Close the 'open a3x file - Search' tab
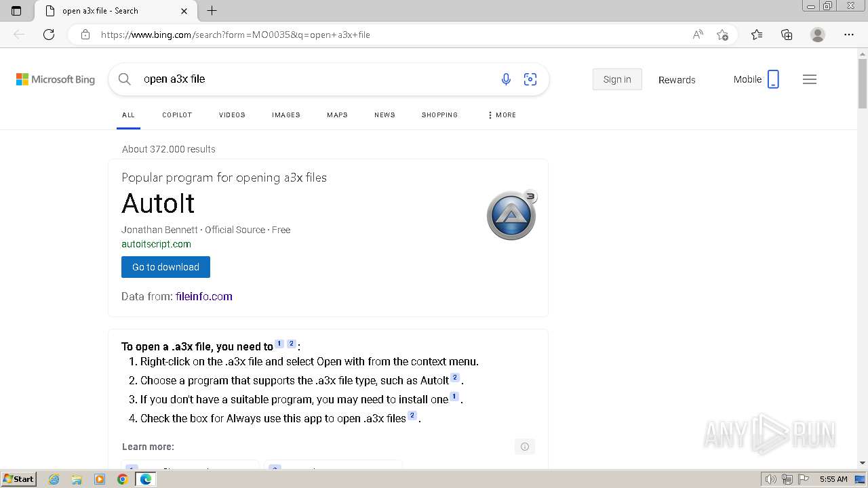The height and width of the screenshot is (488, 868). [184, 11]
